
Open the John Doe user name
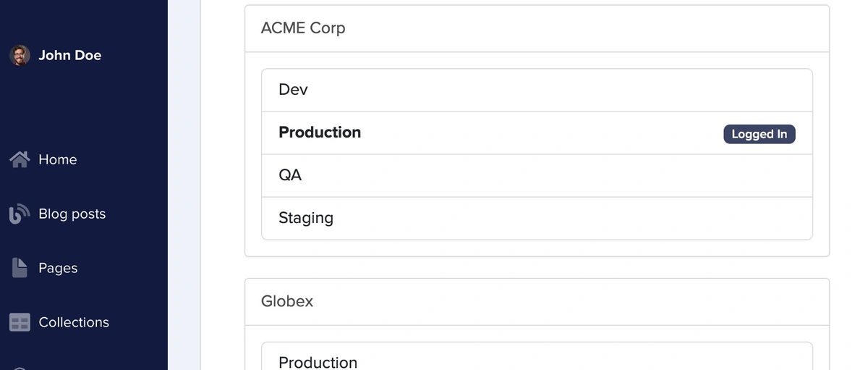pos(69,55)
